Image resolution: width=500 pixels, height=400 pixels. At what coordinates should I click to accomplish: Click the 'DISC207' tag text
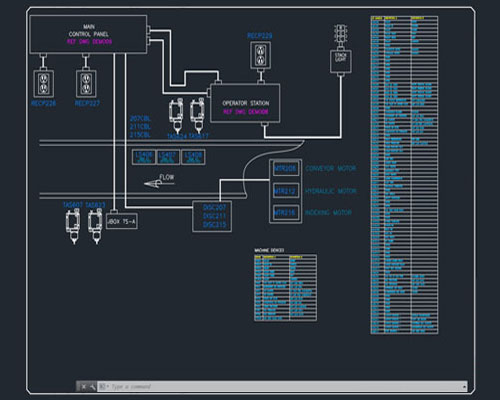pos(215,208)
